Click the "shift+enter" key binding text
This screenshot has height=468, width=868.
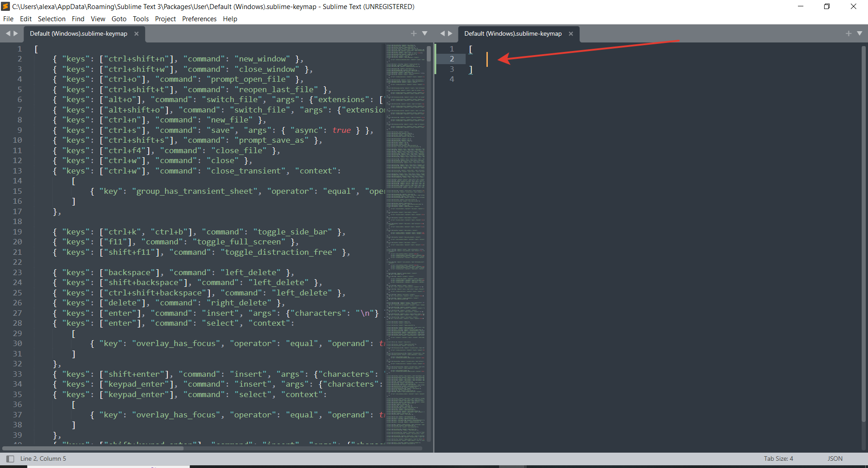click(134, 374)
